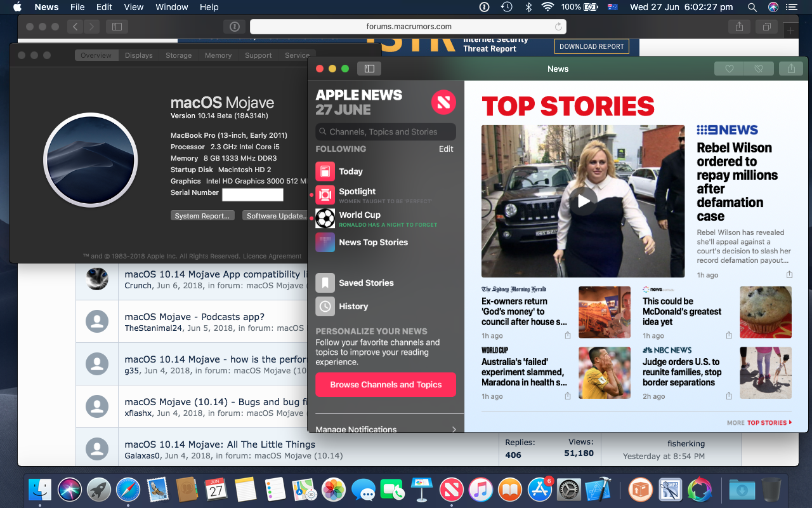Open the Help menu
The width and height of the screenshot is (812, 508).
[209, 7]
